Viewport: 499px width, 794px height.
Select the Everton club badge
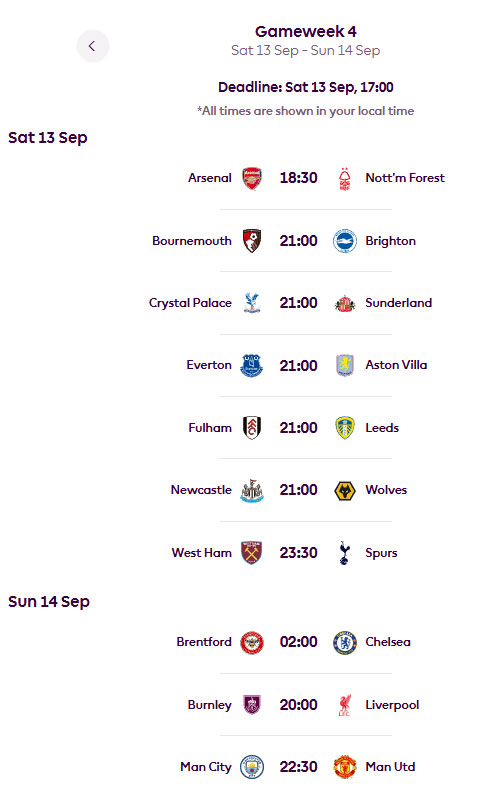[252, 365]
